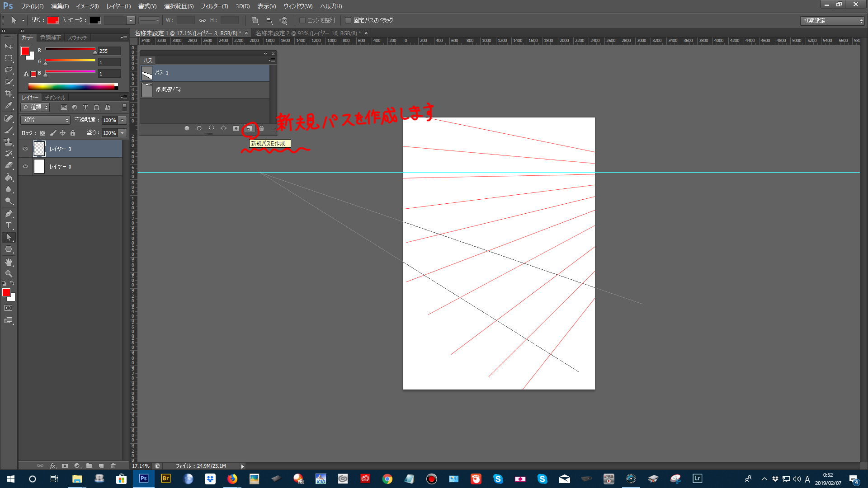Click the Text tool in toolbar
This screenshot has width=868, height=488.
pos(8,225)
